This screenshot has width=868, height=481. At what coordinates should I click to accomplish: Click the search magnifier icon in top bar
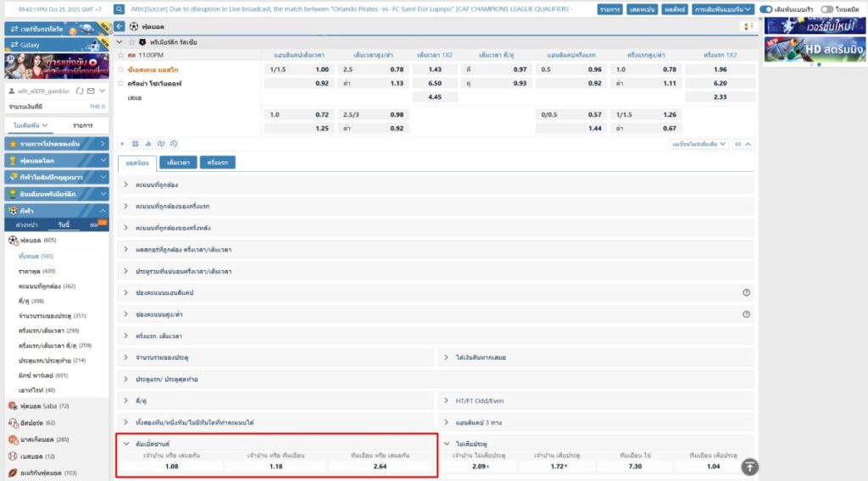[121, 8]
